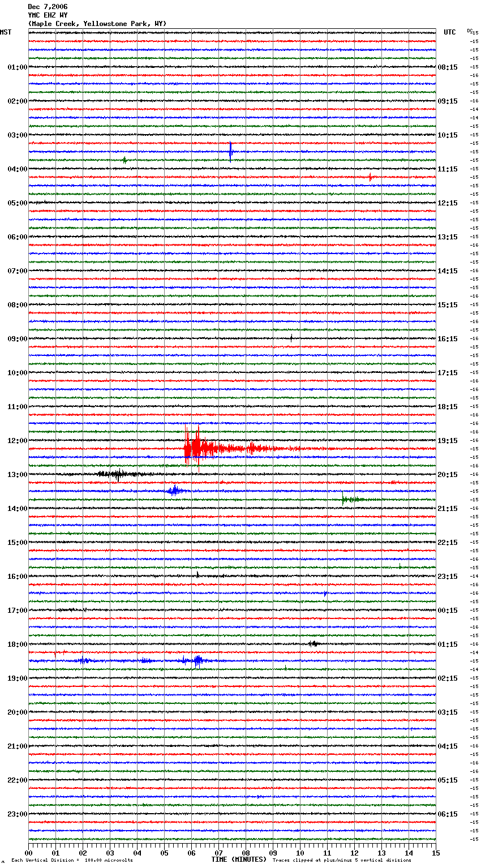481x868 pixels.
Task: Click the small green blip on the 03:45 trace
Action: pyautogui.click(x=124, y=160)
